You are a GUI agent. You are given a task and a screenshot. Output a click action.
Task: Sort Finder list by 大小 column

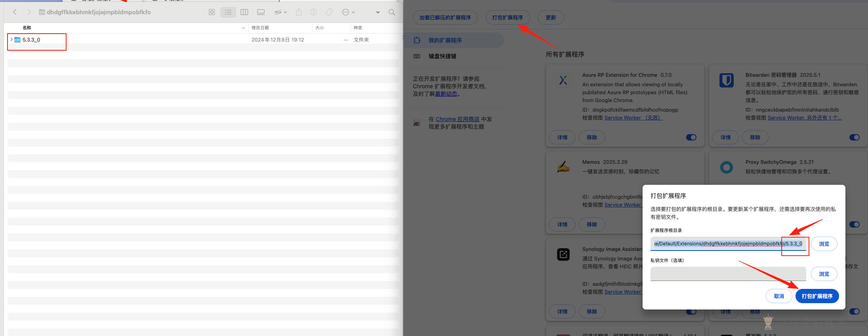320,28
